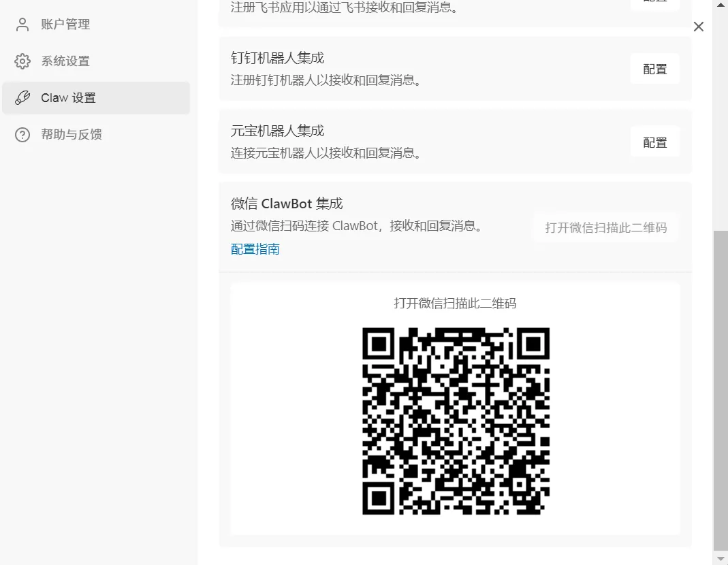Click the scrollbar down arrow
This screenshot has width=728, height=565.
721,558
